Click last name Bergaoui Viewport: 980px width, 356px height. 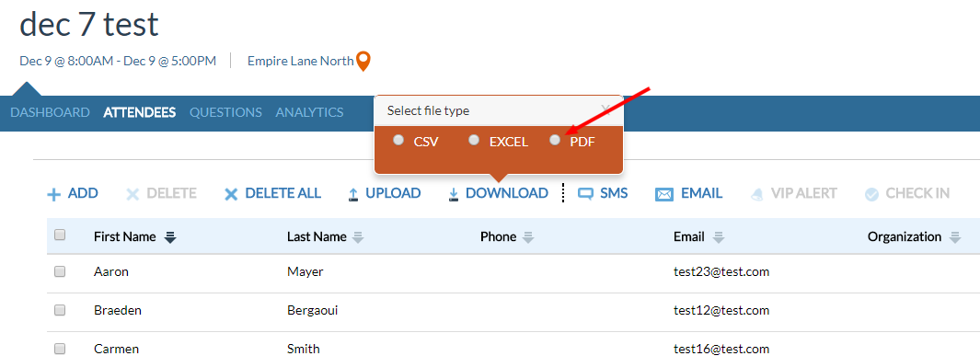[313, 310]
